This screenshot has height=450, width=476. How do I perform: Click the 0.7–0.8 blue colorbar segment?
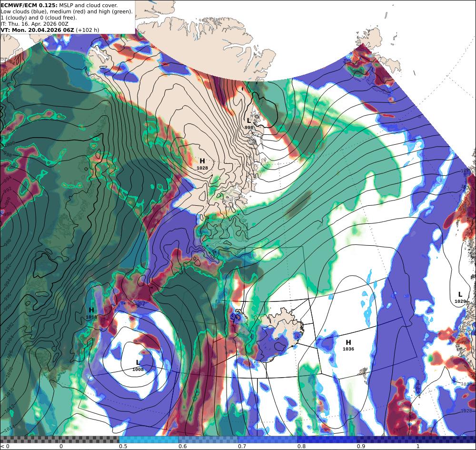click(268, 440)
